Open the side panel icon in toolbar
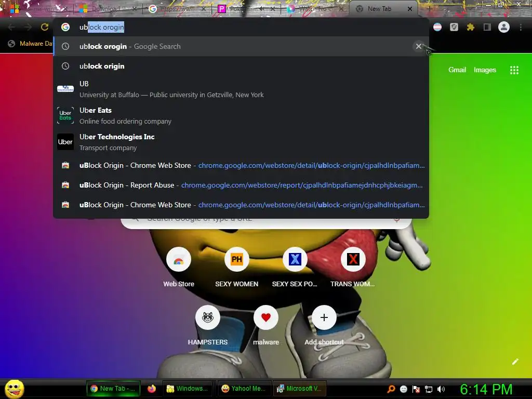Screen dimensions: 532x399 pyautogui.click(x=487, y=27)
